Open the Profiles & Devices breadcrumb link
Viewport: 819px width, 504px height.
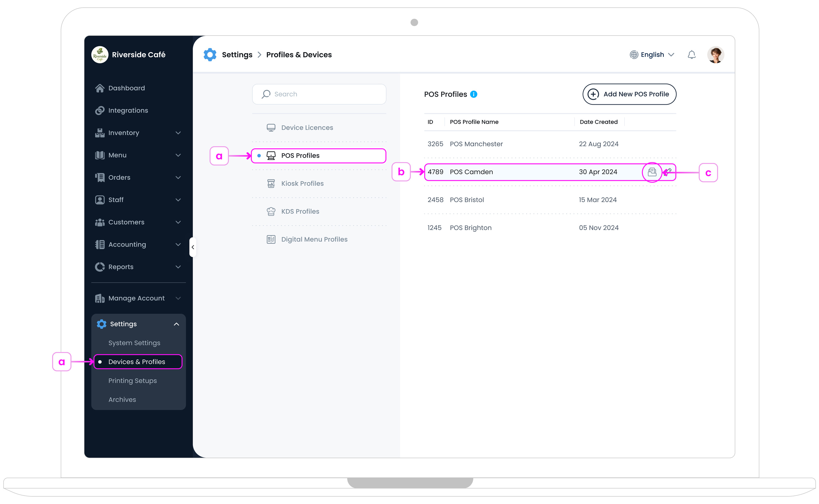(x=299, y=54)
